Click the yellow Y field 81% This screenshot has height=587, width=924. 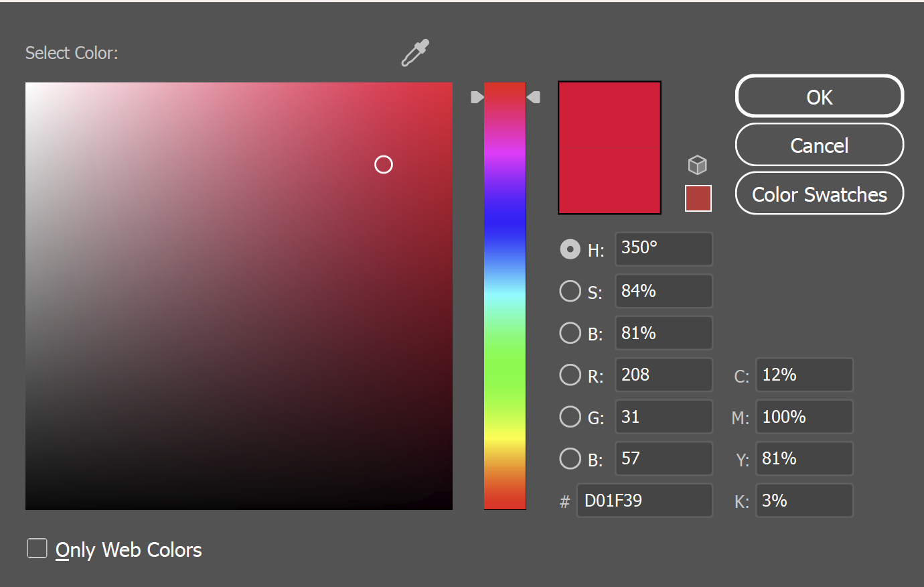coord(804,458)
